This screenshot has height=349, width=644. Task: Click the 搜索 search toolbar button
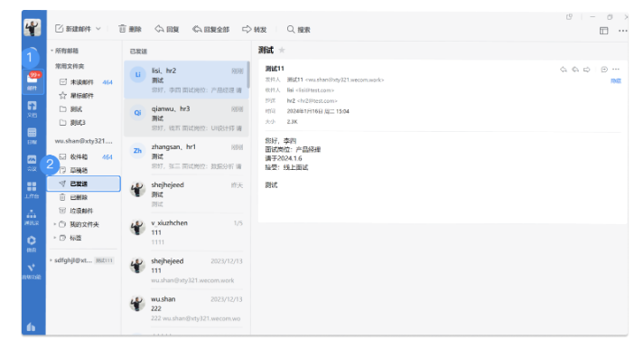point(299,29)
